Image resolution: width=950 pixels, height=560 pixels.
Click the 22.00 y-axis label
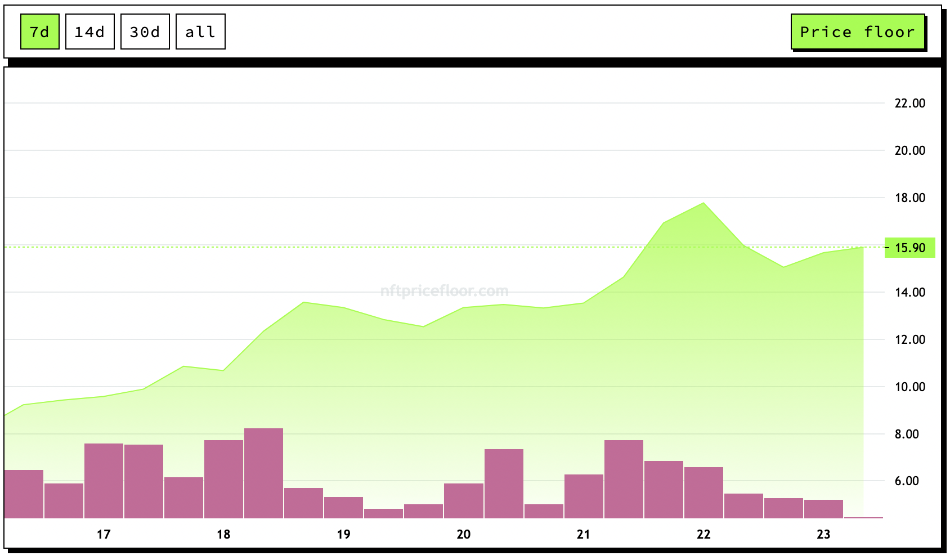[909, 103]
